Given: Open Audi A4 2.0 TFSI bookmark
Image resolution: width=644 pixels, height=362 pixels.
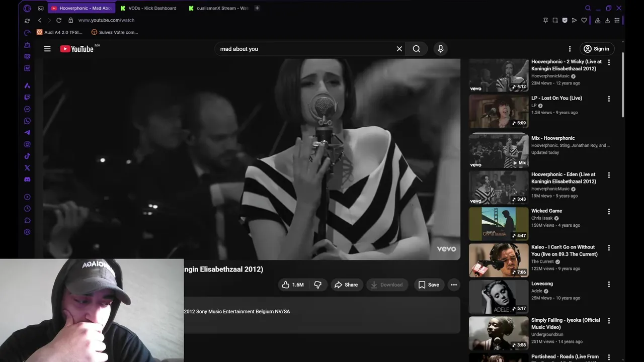Looking at the screenshot, I should [59, 32].
